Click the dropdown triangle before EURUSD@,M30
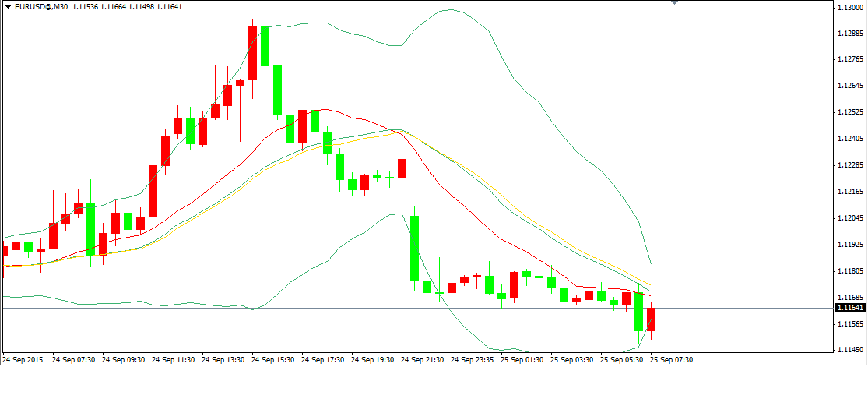868x413 pixels. tap(7, 6)
